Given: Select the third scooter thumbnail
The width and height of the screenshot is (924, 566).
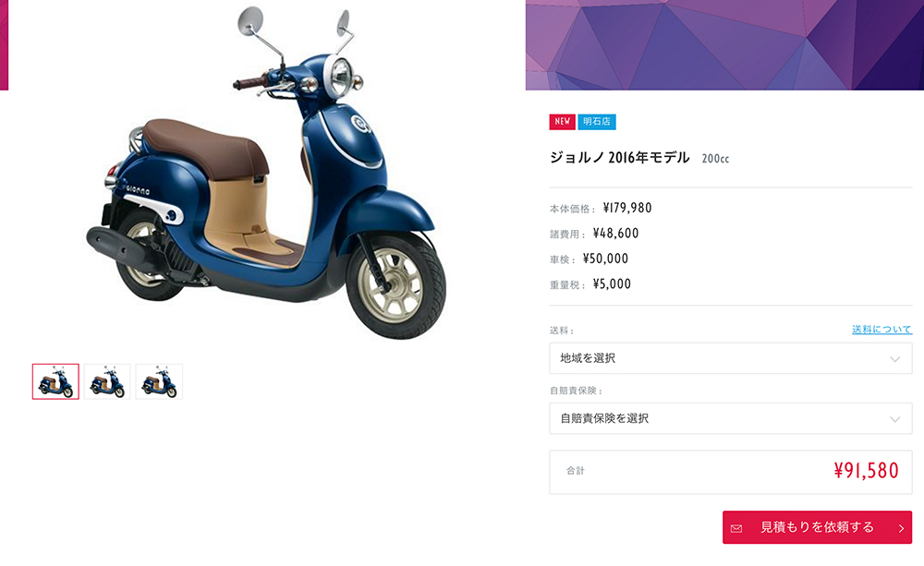Looking at the screenshot, I should [x=159, y=381].
